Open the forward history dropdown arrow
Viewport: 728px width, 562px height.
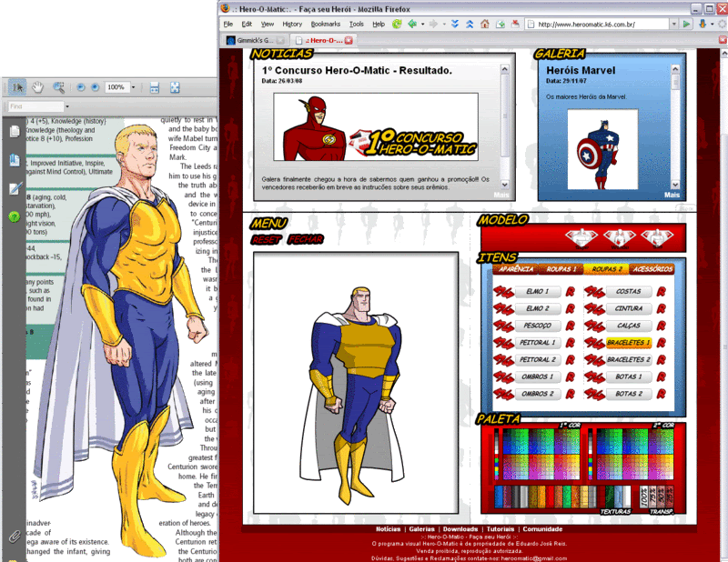coord(444,25)
